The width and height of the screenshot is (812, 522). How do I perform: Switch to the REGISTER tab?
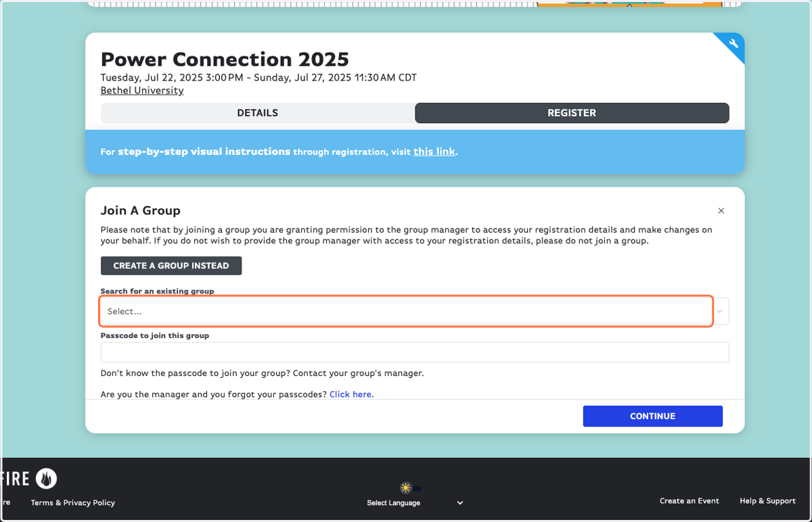coord(572,113)
